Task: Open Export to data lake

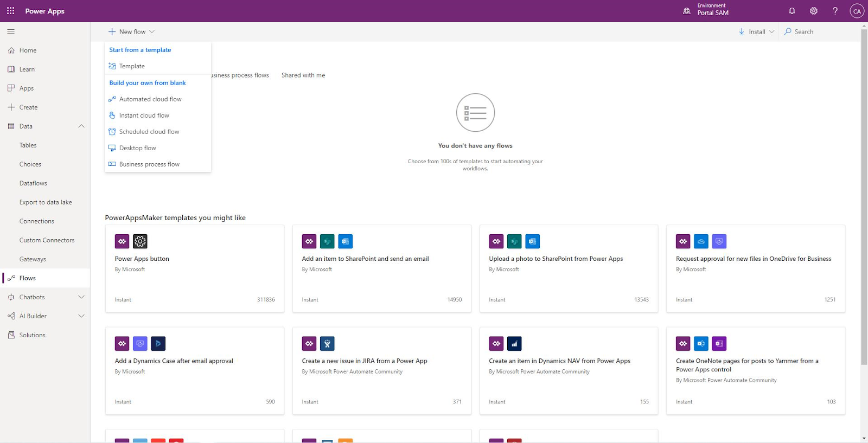Action: coord(45,202)
